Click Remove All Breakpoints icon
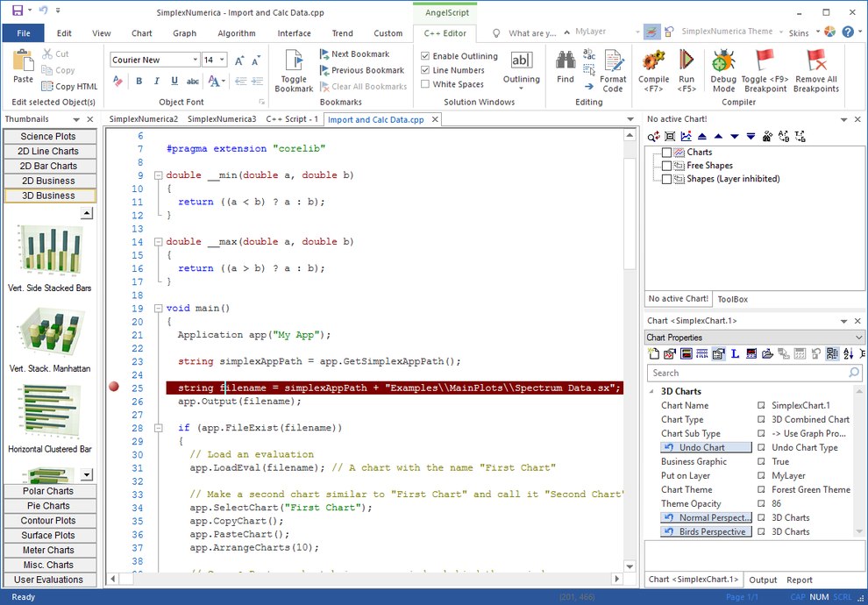The width and height of the screenshot is (868, 605). (x=816, y=60)
